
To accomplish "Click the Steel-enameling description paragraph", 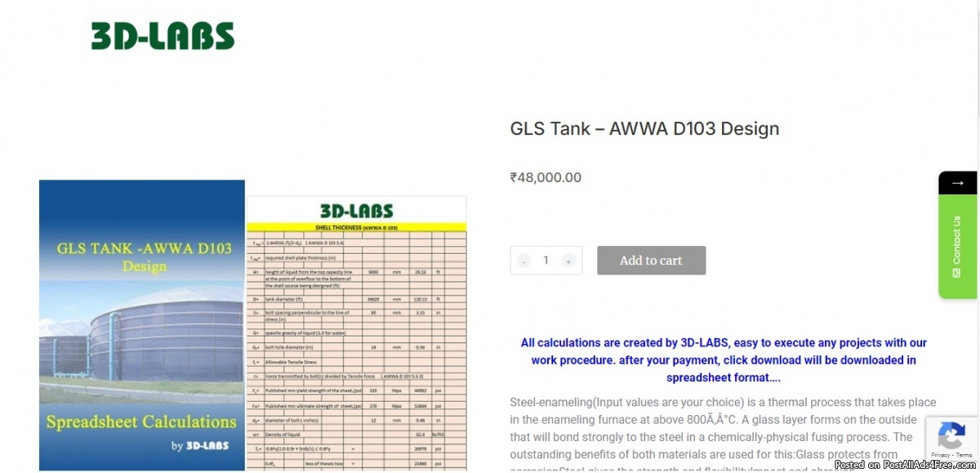I will coord(723,429).
